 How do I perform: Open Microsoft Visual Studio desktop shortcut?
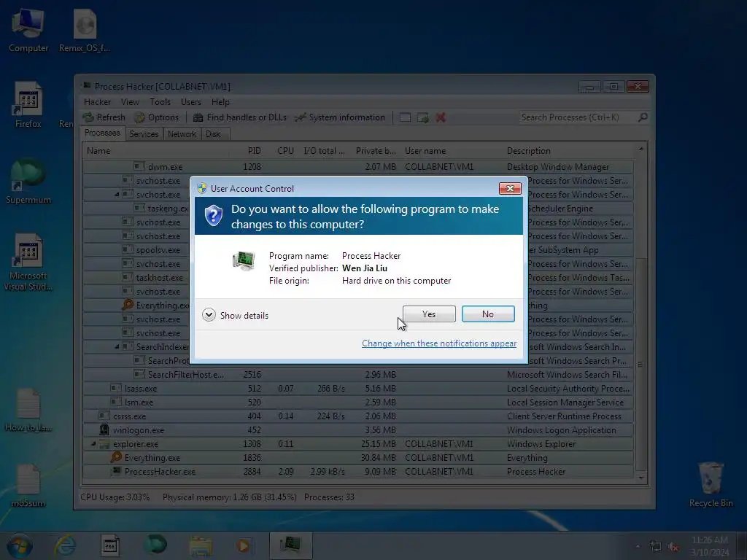pos(28,262)
